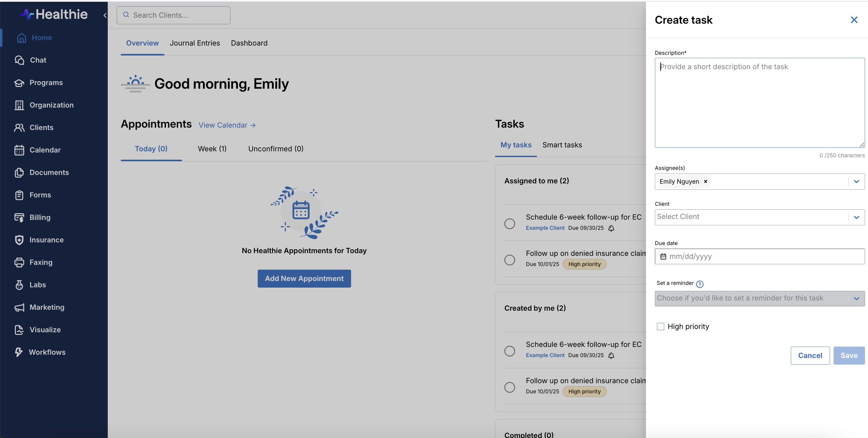Click the Cancel button
This screenshot has height=438, width=868.
tap(810, 355)
